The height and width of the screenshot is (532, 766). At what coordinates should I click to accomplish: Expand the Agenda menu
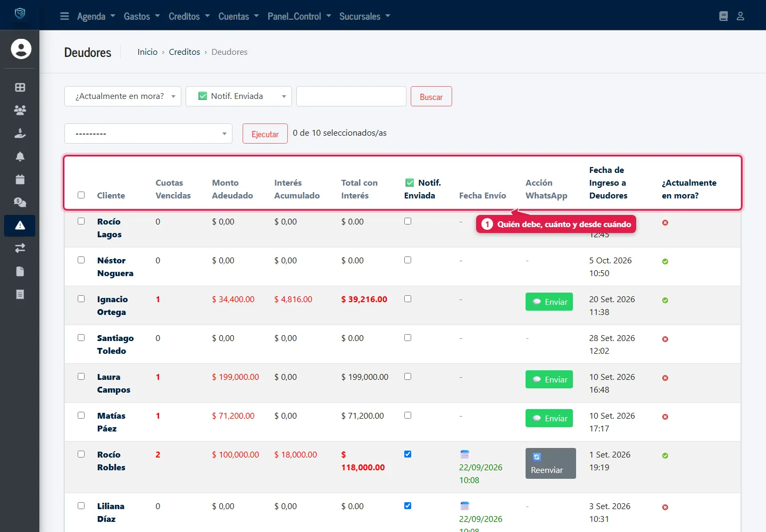coord(96,16)
